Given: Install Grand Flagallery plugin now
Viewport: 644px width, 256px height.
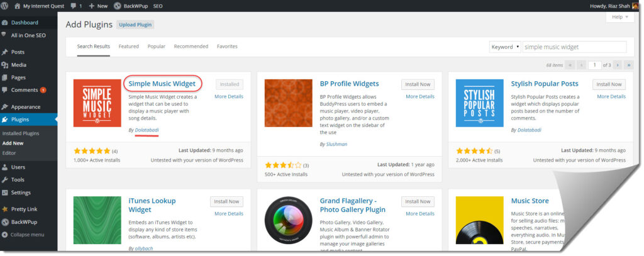Looking at the screenshot, I should click(x=418, y=201).
